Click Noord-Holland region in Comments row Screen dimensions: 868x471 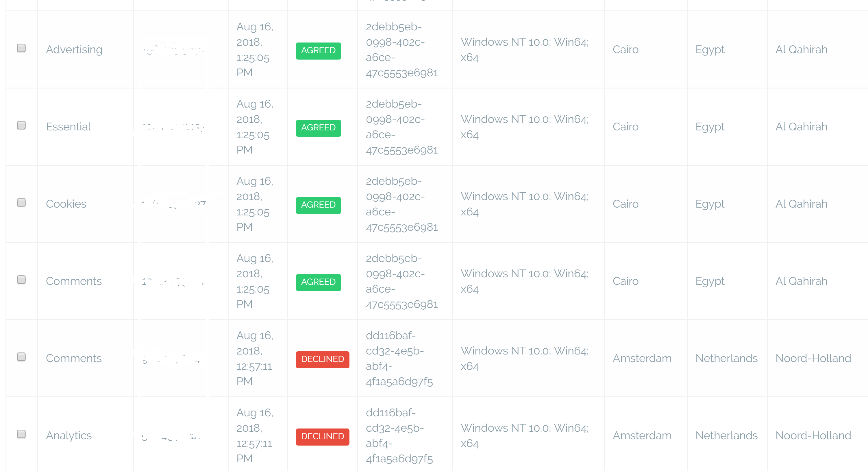click(x=813, y=359)
